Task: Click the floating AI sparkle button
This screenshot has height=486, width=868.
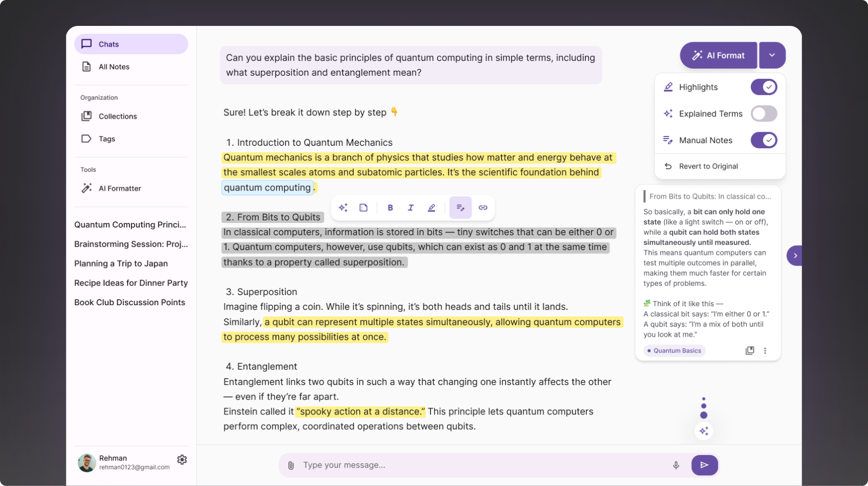Action: [704, 431]
